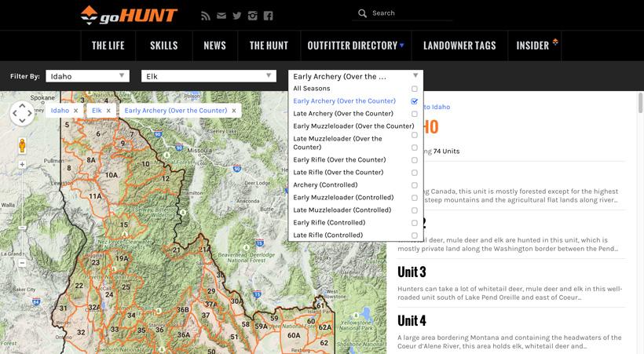Open the RSS feed icon
Viewport: 644px width, 354px height.
click(205, 16)
